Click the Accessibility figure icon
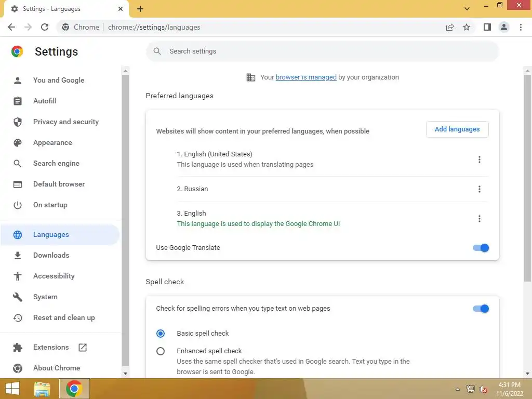This screenshot has height=399, width=532. pyautogui.click(x=18, y=276)
